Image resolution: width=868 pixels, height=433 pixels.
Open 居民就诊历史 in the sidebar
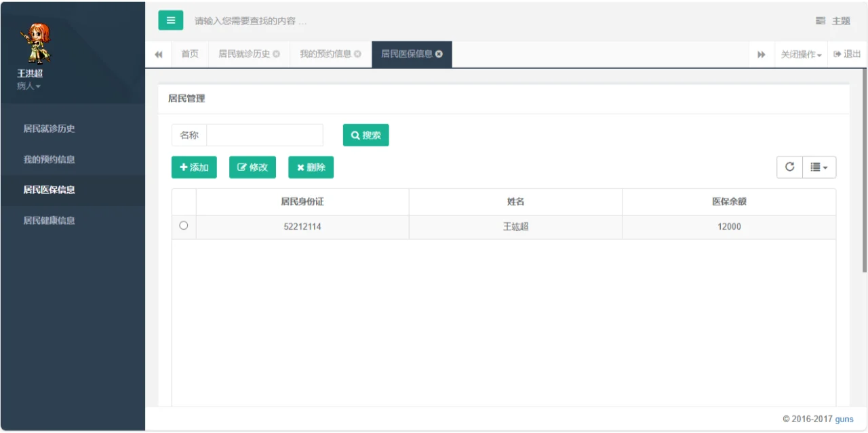pos(49,129)
